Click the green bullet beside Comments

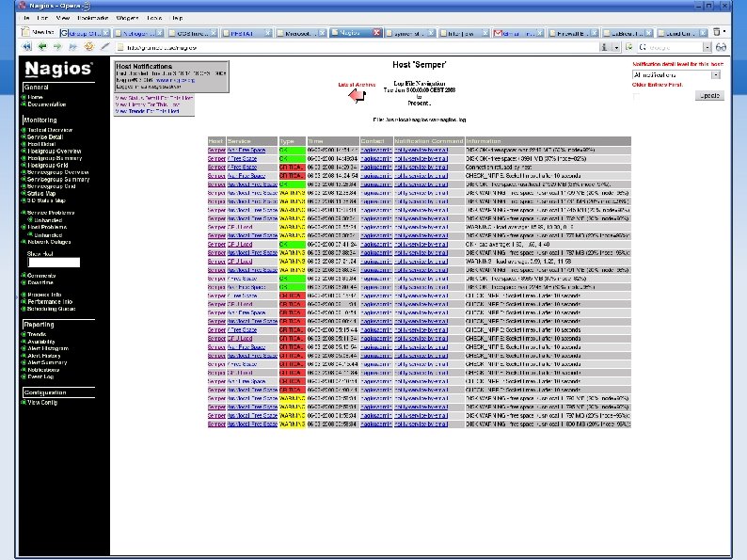pos(24,276)
